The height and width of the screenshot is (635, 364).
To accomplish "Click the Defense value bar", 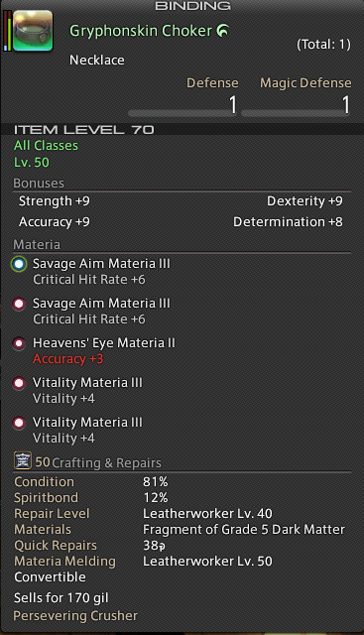I will 182,114.
